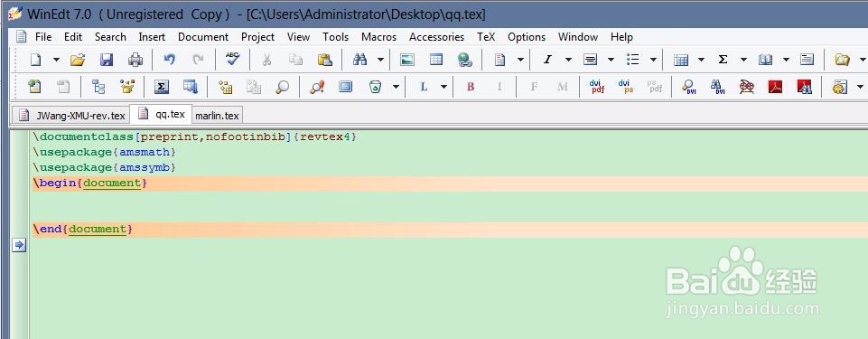Open a file with the folder icon
868x339 pixels.
pyautogui.click(x=78, y=60)
